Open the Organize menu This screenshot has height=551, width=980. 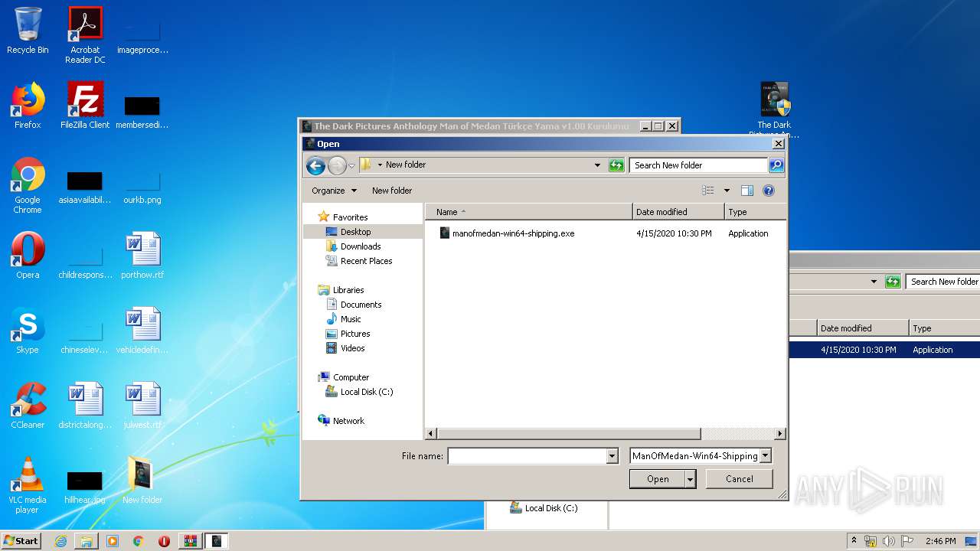coord(334,191)
